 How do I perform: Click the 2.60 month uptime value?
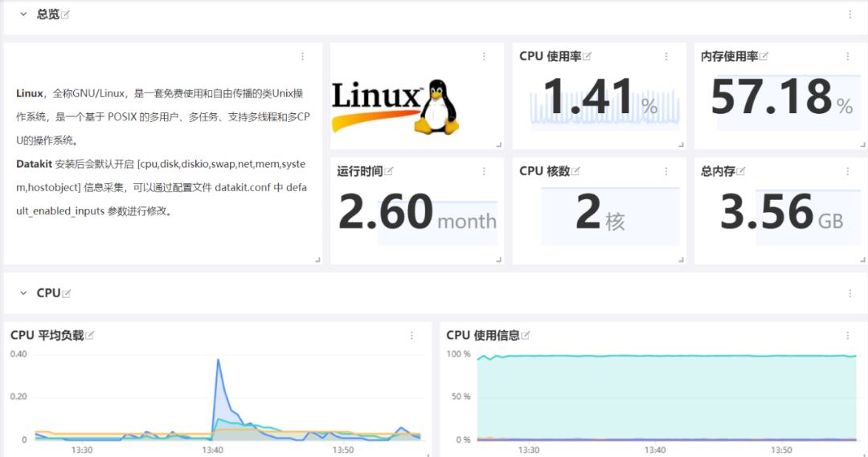pyautogui.click(x=417, y=212)
